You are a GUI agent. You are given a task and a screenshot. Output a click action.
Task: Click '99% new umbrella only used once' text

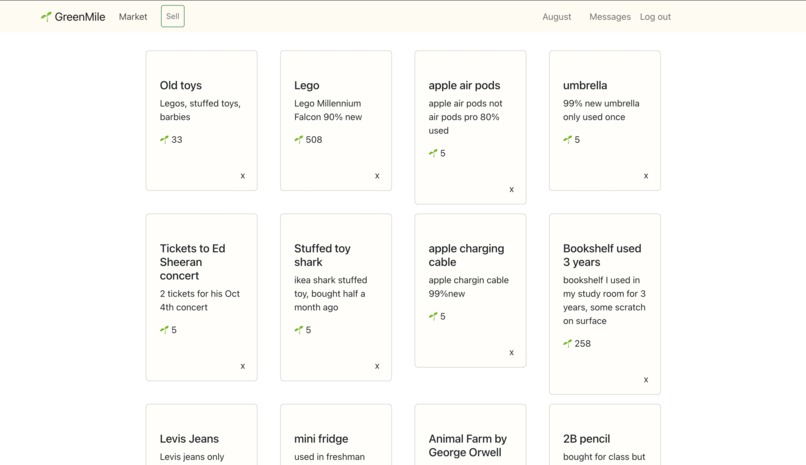(x=601, y=110)
